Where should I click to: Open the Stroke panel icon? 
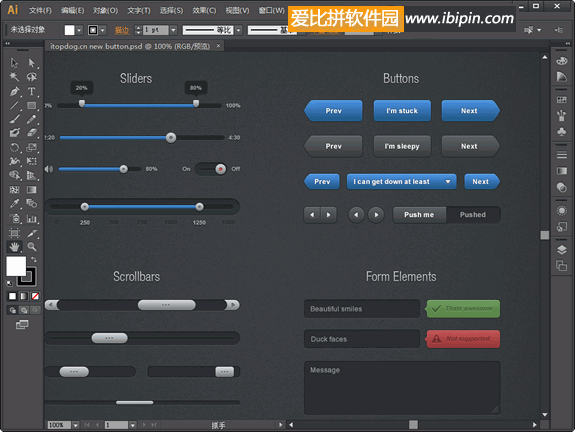(x=561, y=155)
